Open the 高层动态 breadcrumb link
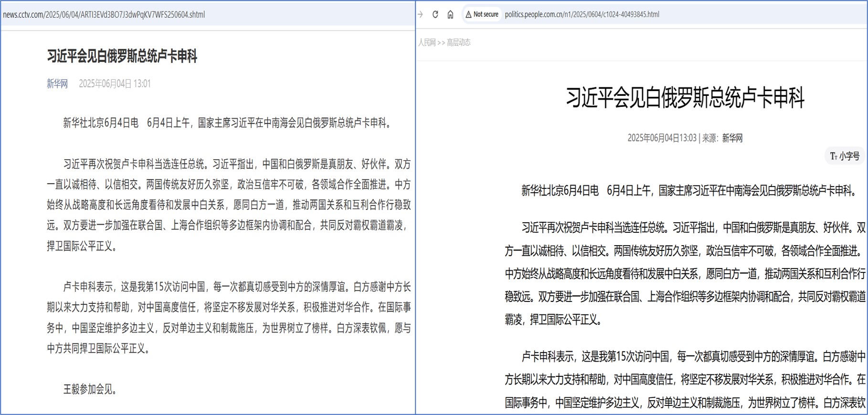 coord(458,42)
